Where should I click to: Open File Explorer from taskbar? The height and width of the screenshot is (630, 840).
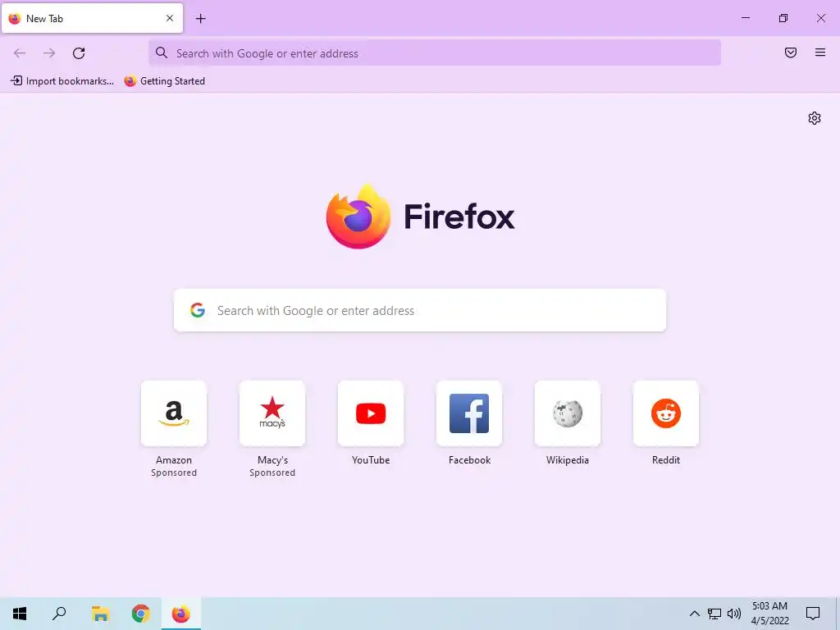coord(100,614)
